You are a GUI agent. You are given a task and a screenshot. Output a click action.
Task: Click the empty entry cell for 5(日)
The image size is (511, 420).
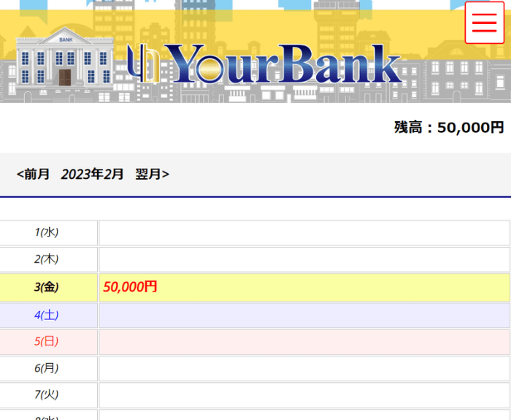(x=304, y=342)
